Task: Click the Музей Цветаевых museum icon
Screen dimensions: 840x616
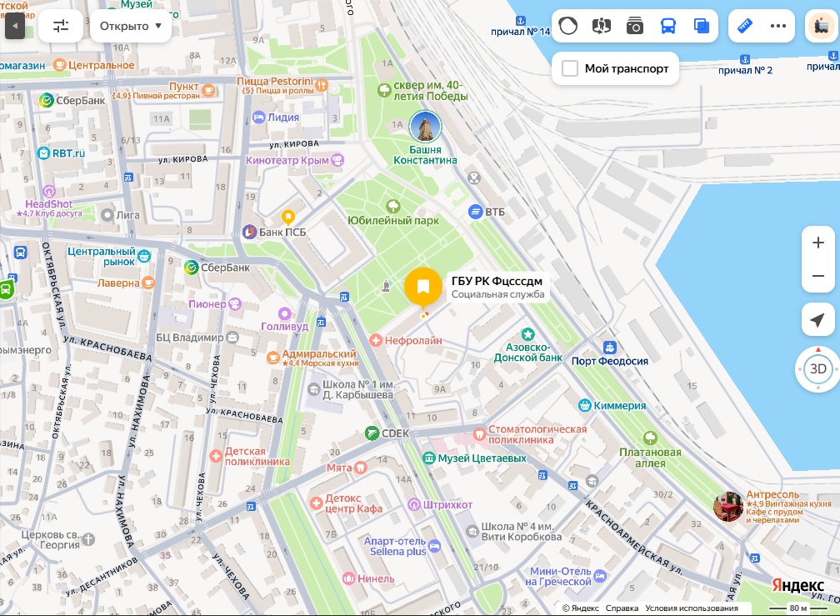Action: pyautogui.click(x=428, y=458)
